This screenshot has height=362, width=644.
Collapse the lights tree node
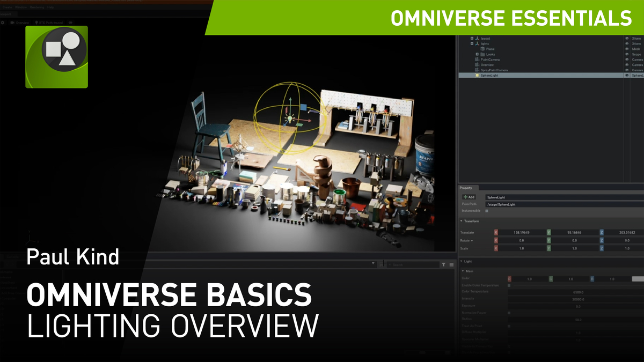[472, 43]
